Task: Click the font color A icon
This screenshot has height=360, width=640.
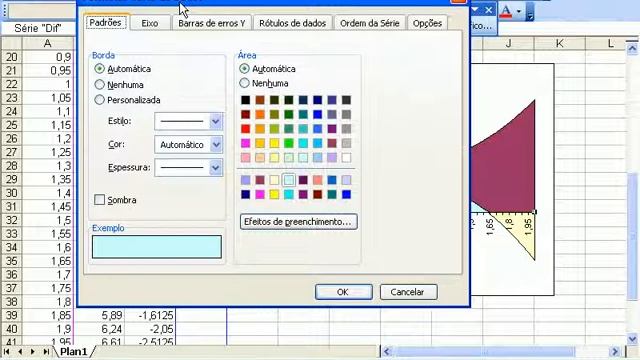Action: (x=506, y=11)
